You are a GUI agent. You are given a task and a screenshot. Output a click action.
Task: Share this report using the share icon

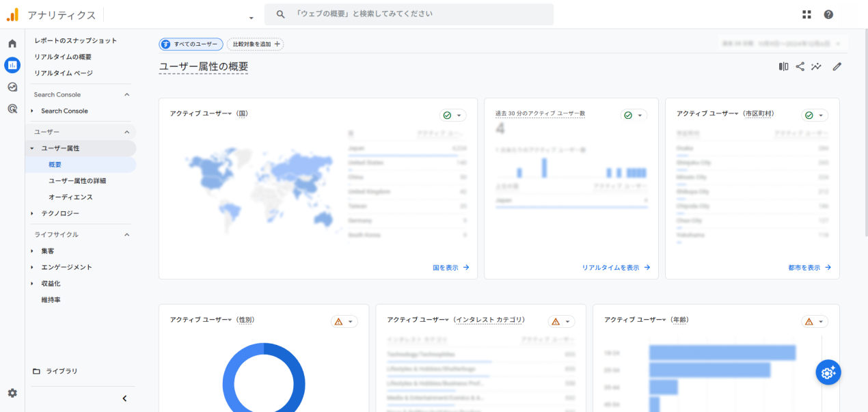800,67
